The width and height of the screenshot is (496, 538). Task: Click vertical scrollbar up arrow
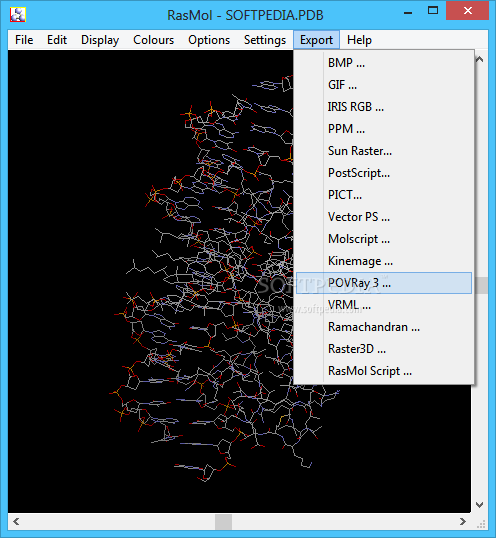[x=480, y=59]
